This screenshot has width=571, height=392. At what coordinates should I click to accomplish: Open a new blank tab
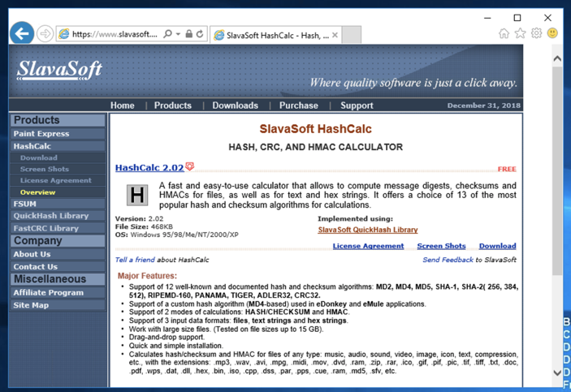pos(352,35)
